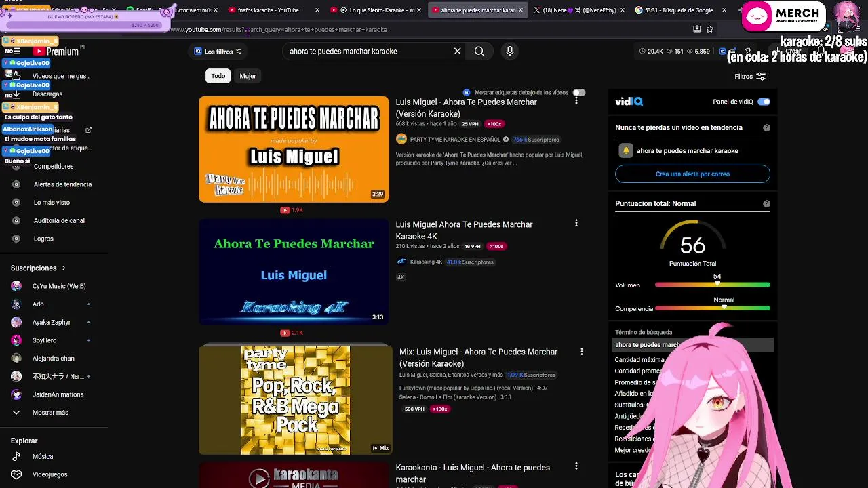Open JaidenAnimations subscription channel
Viewport: 868px width, 488px height.
click(x=58, y=394)
